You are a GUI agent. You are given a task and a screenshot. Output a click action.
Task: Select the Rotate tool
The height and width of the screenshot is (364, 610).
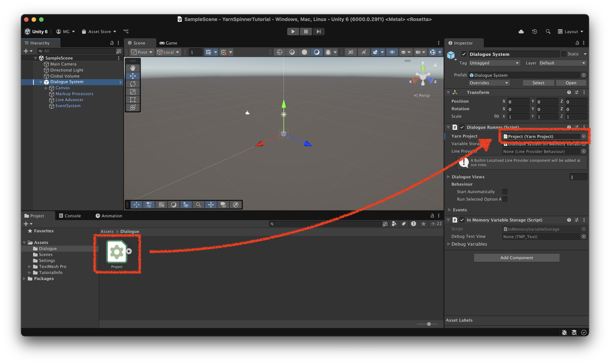[133, 84]
